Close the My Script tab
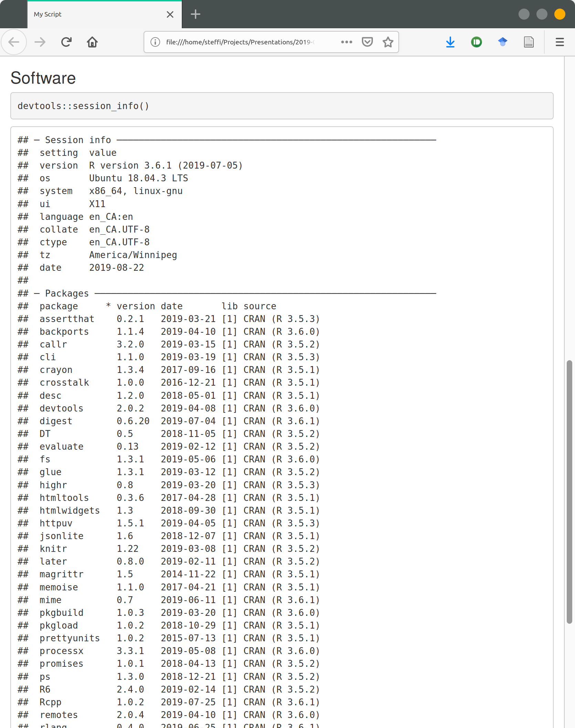This screenshot has width=575, height=728. (170, 14)
